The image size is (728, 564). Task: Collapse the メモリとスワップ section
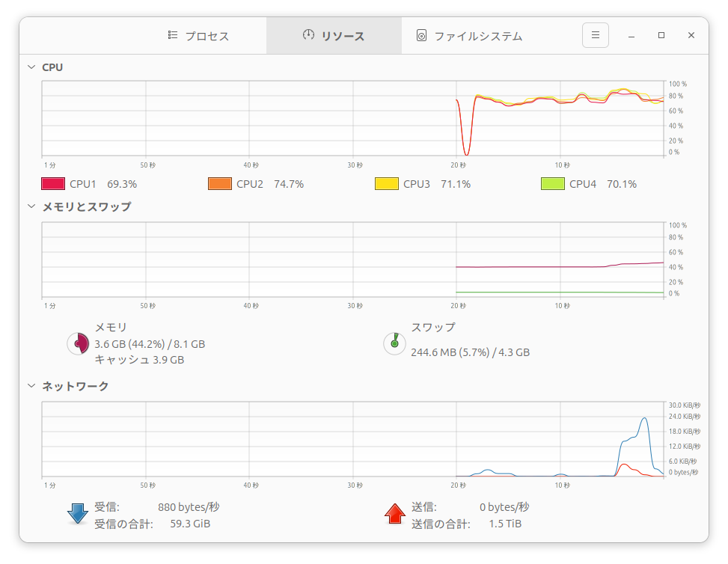coord(31,206)
